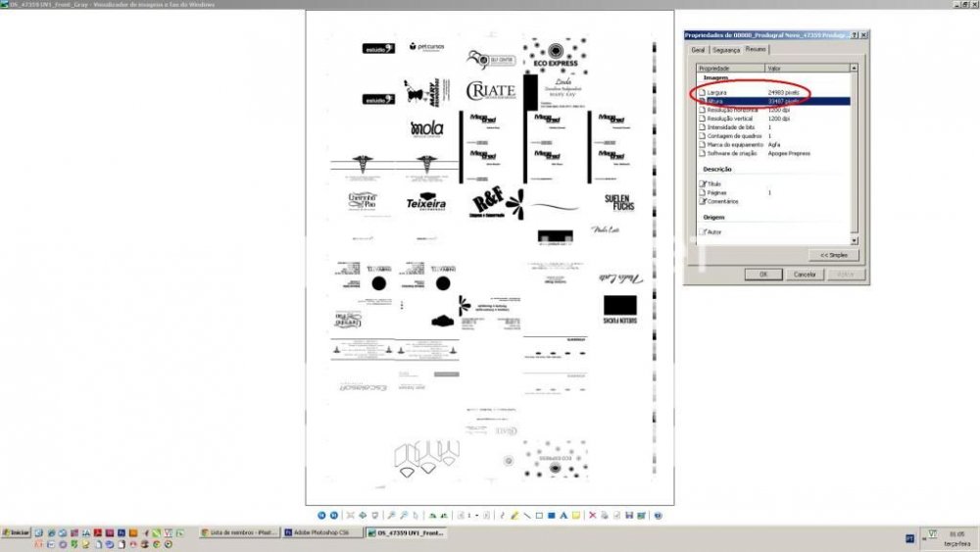This screenshot has height=552, width=980.
Task: Select the filled blue rectangle annotation tool
Action: (x=551, y=515)
